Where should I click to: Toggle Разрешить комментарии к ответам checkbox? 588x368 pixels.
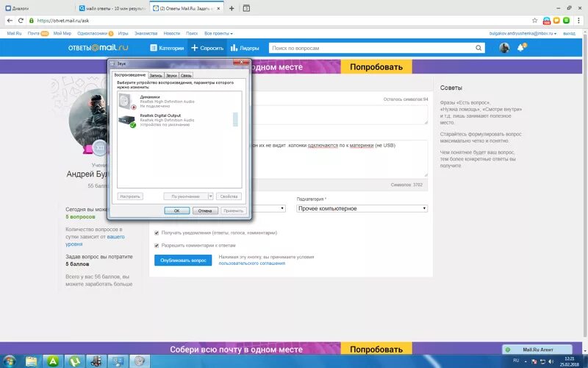tap(157, 246)
